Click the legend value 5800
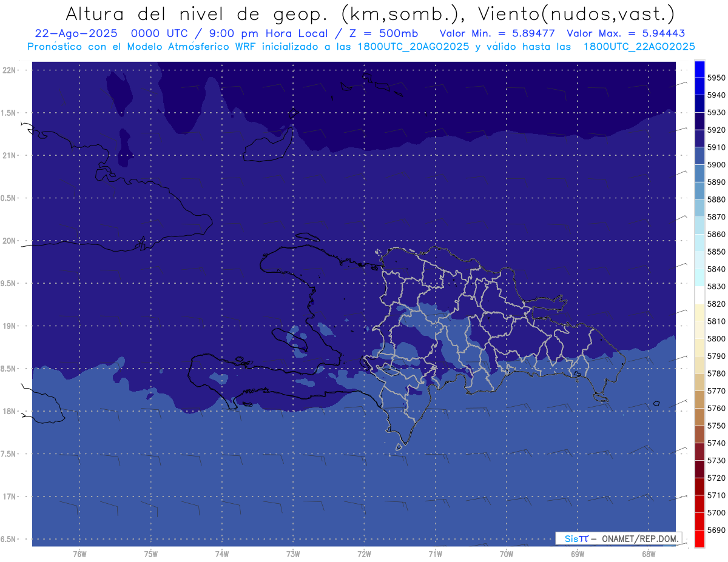 tap(716, 339)
